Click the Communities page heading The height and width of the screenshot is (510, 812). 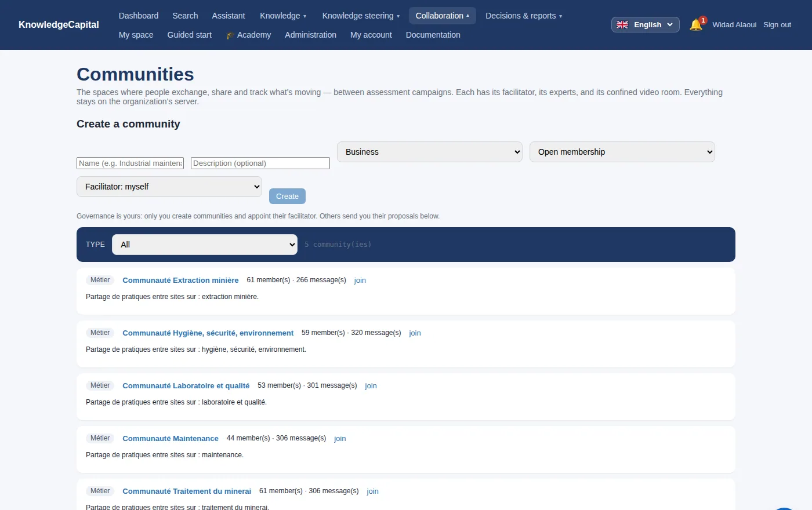point(135,74)
